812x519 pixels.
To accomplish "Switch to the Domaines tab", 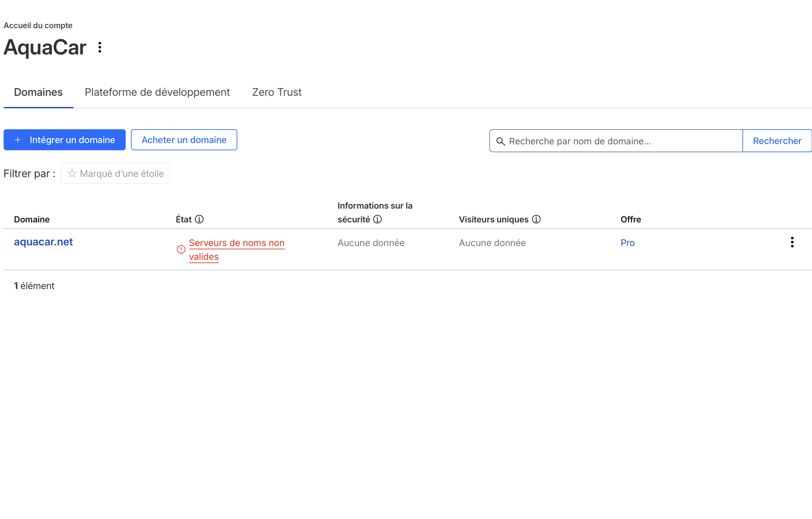I will click(x=38, y=92).
